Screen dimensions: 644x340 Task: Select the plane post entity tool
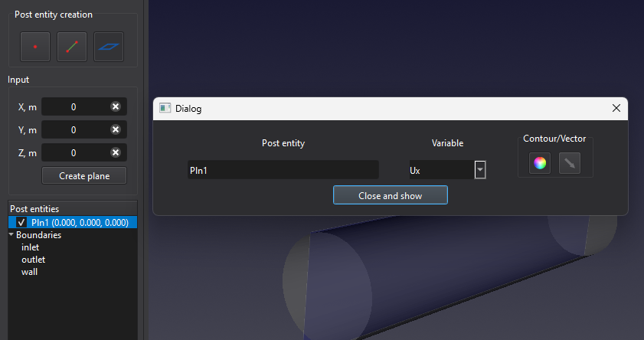coord(109,47)
